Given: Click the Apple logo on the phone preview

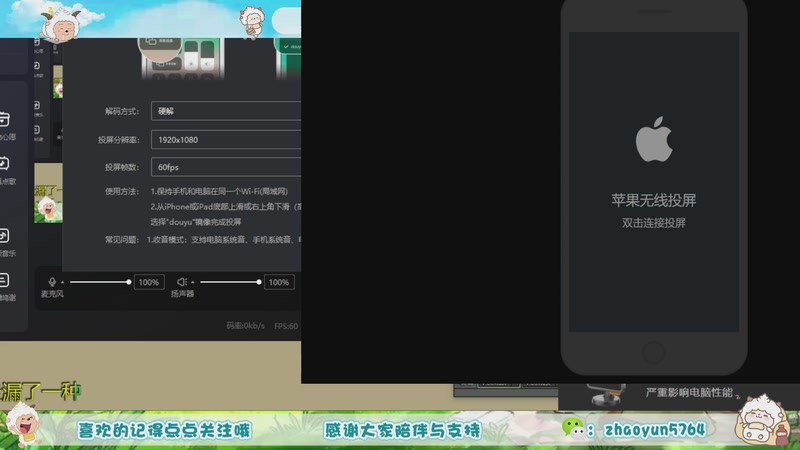Looking at the screenshot, I should [654, 139].
